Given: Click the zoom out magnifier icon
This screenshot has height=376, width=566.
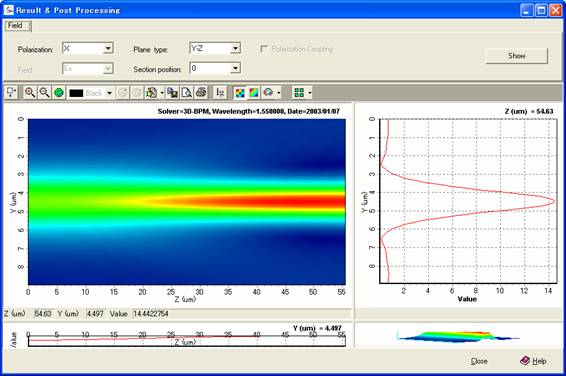Looking at the screenshot, I should (44, 93).
